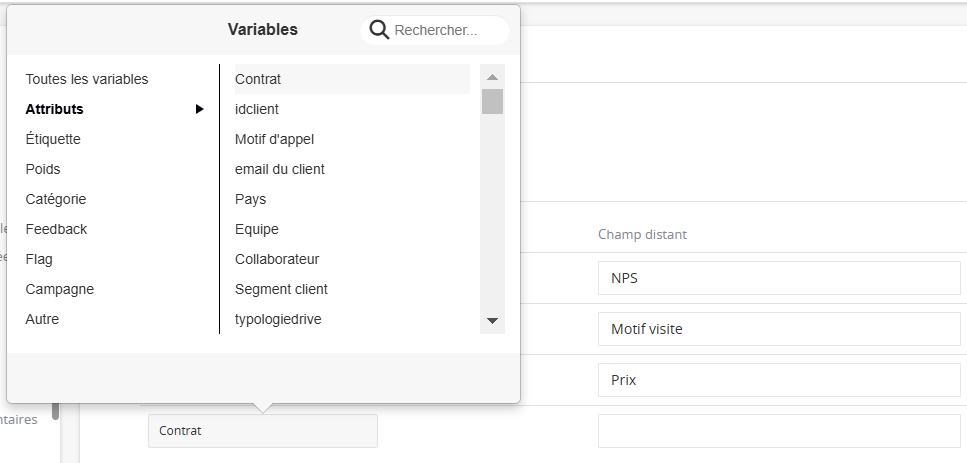Select Toutes les variables category
This screenshot has height=463, width=967.
coord(87,79)
